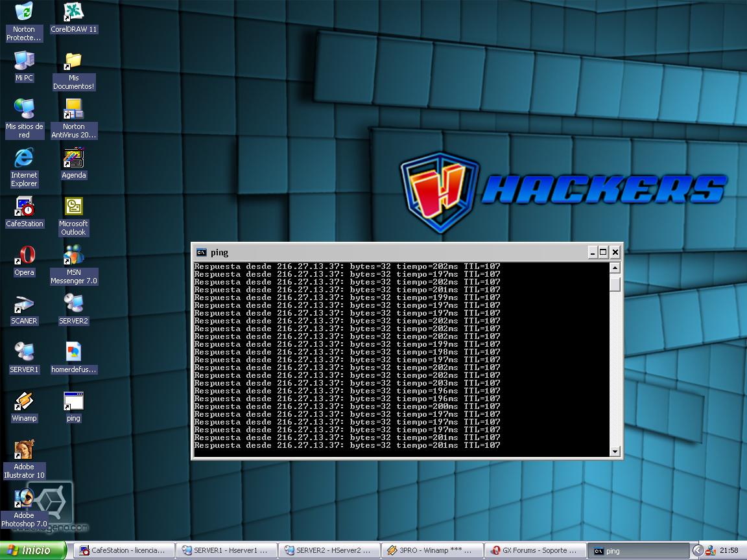Expand hidden tray icons arrow
Screen dimensions: 747x560
(x=698, y=551)
